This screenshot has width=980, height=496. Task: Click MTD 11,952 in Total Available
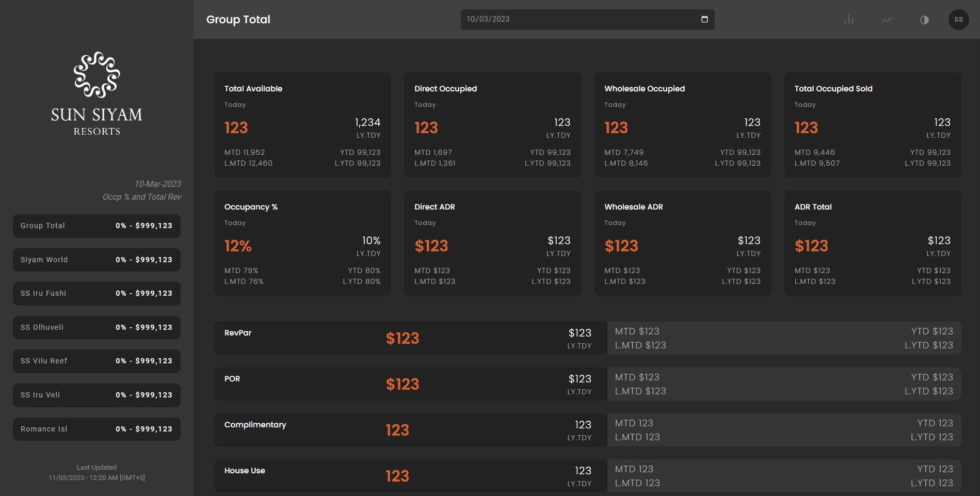pyautogui.click(x=245, y=153)
